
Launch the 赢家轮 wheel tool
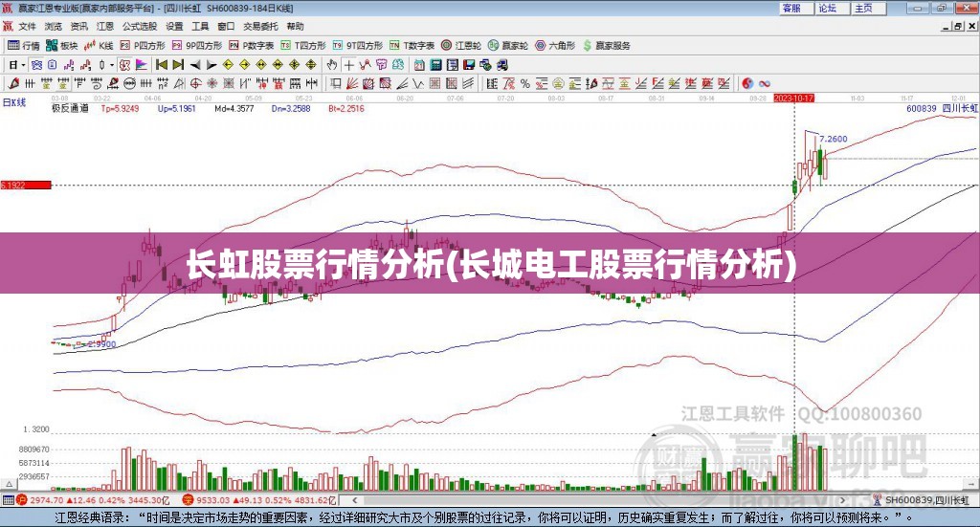pyautogui.click(x=508, y=46)
